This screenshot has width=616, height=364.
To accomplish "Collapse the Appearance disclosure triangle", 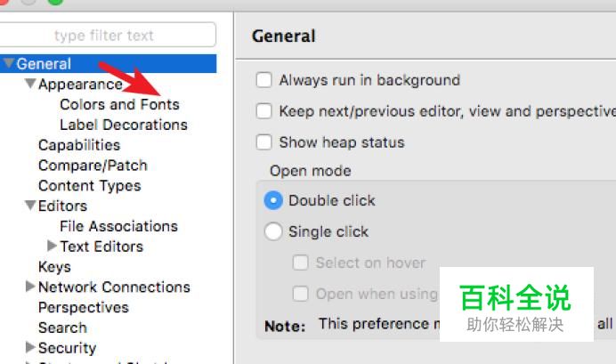I will tap(30, 85).
